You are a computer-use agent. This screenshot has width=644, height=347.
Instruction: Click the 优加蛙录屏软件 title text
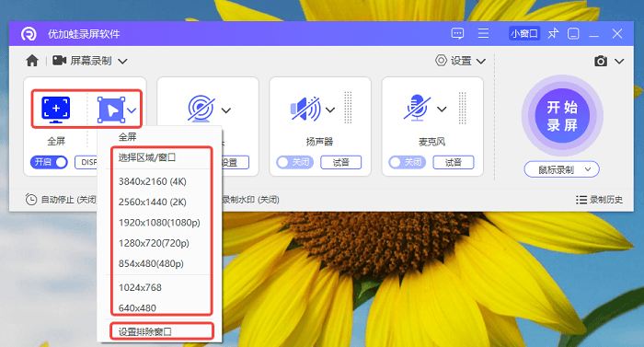pyautogui.click(x=84, y=34)
